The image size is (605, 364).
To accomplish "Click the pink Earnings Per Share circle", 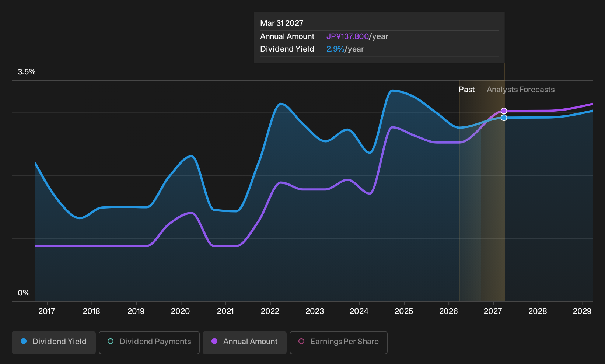I will click(x=301, y=342).
